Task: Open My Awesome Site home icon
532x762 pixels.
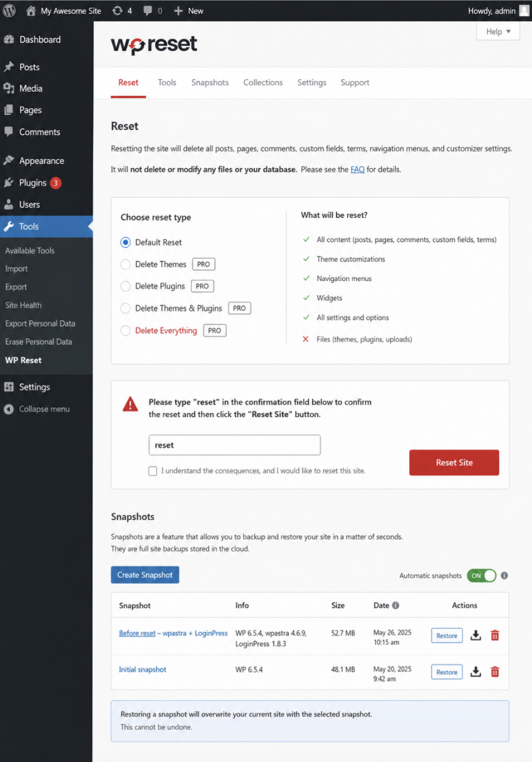Action: click(x=31, y=11)
